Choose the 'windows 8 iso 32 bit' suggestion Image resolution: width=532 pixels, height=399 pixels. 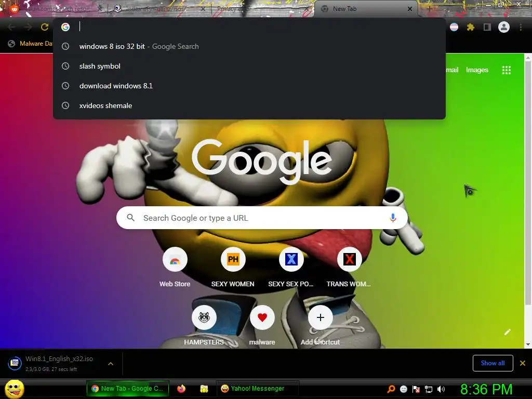coord(249,46)
